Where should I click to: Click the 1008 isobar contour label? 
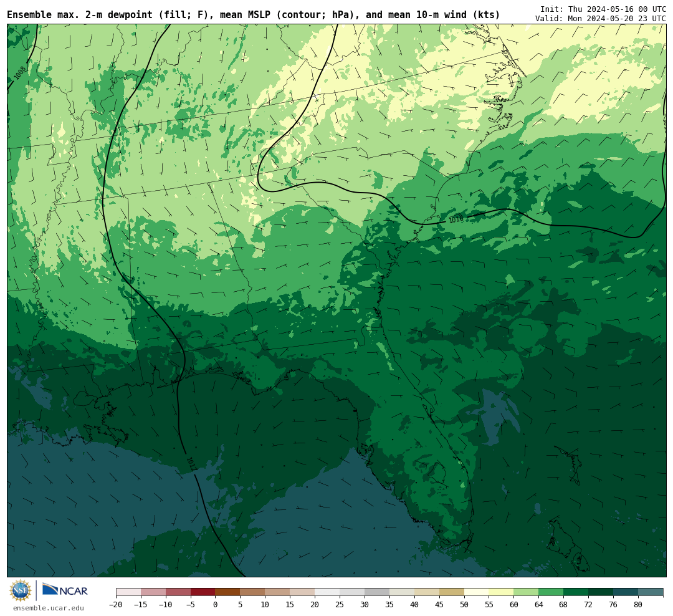[x=19, y=72]
